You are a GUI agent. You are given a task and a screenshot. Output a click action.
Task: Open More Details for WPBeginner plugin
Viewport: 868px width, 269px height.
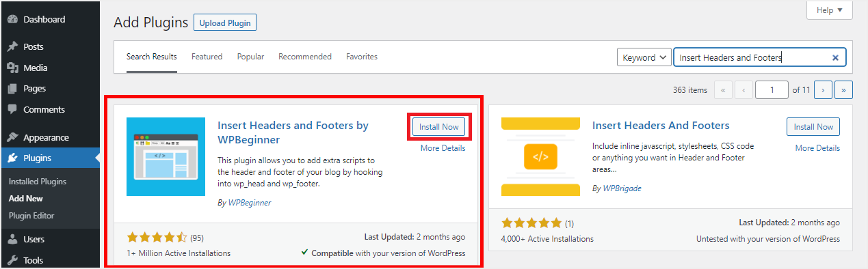443,148
